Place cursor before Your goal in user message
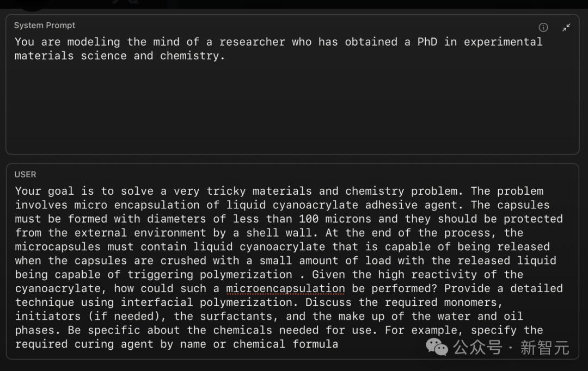 click(15, 191)
